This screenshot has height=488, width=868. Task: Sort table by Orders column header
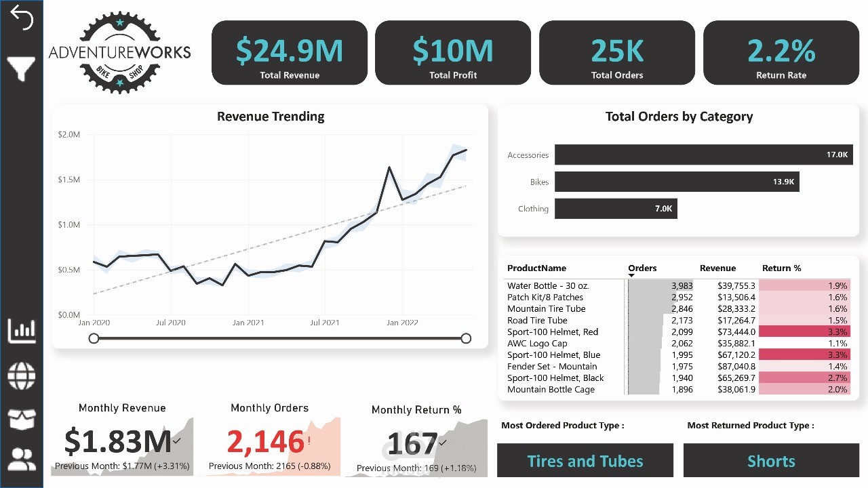[642, 268]
